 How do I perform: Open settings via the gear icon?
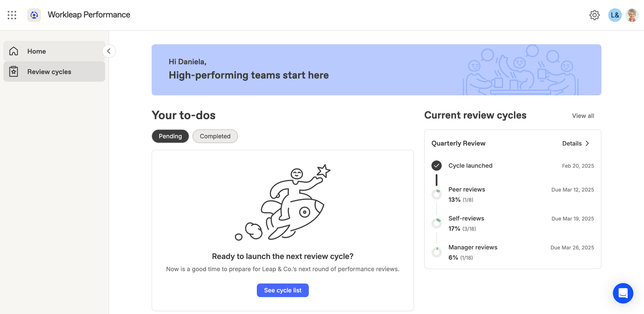coord(594,15)
